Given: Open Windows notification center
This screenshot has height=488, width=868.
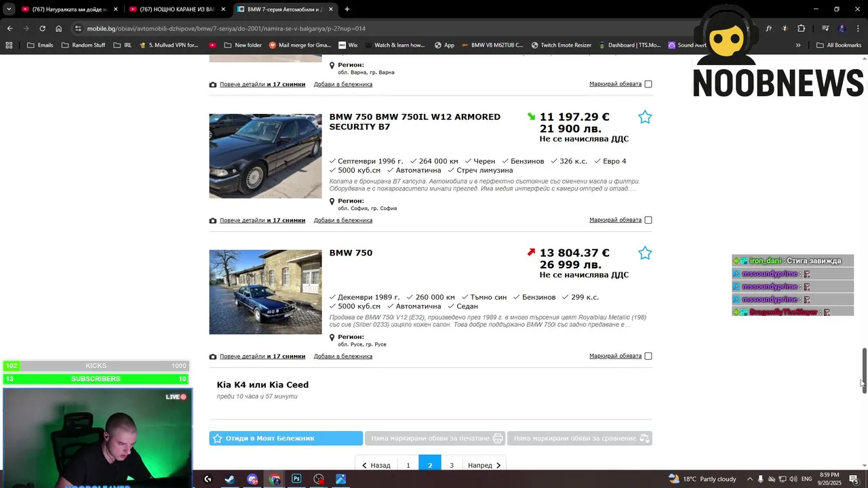Looking at the screenshot, I should pyautogui.click(x=854, y=479).
